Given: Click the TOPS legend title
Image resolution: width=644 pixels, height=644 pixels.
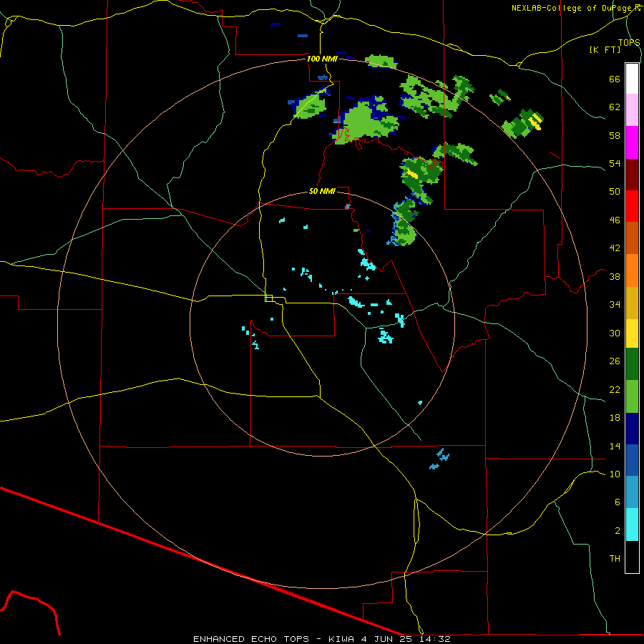Looking at the screenshot, I should tap(629, 42).
